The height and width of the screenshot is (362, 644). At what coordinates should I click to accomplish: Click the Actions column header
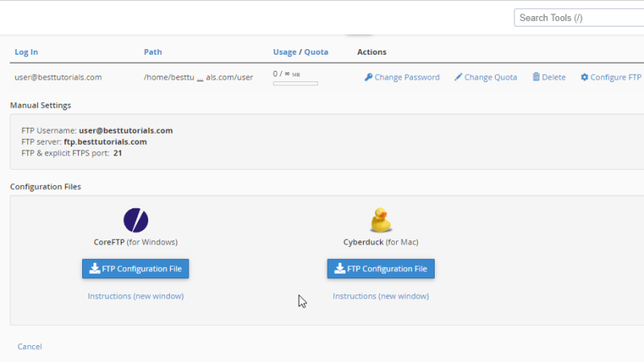point(372,52)
